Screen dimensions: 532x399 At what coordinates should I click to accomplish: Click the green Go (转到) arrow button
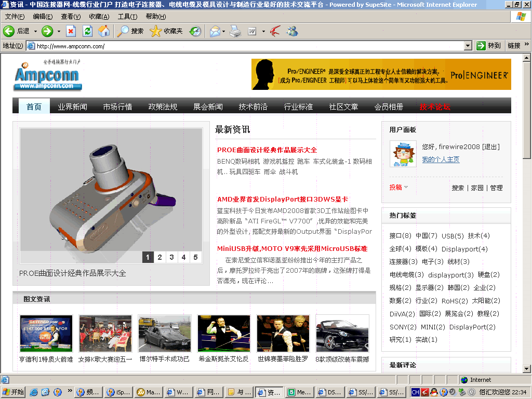coord(488,46)
